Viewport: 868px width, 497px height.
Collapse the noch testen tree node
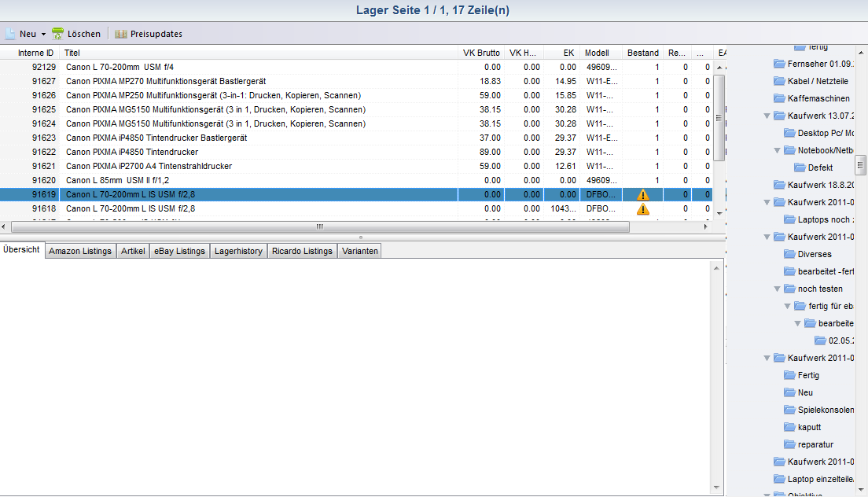point(778,289)
